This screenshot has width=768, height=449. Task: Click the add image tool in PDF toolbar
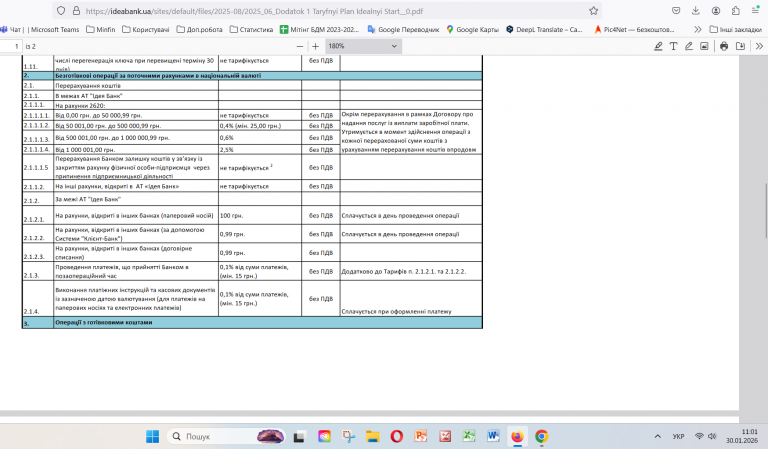coord(704,46)
